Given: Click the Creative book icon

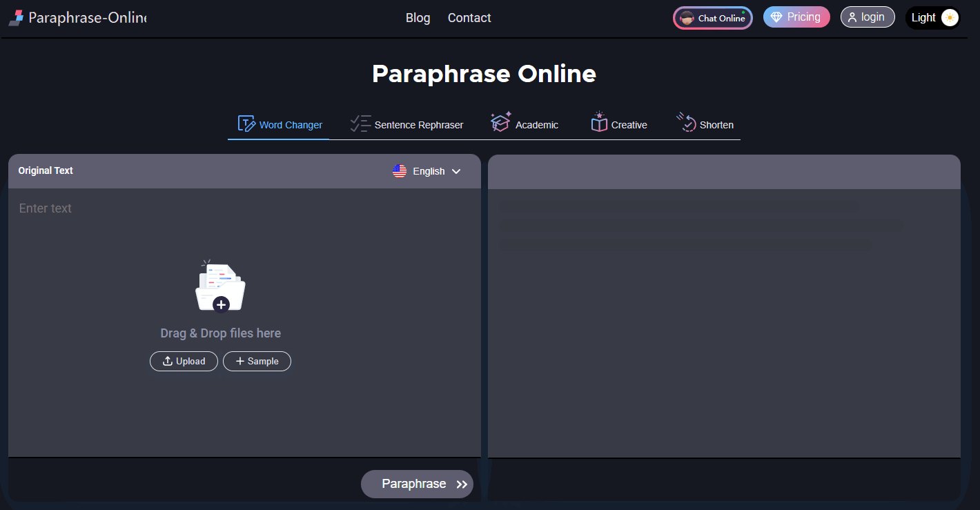Looking at the screenshot, I should pos(598,122).
